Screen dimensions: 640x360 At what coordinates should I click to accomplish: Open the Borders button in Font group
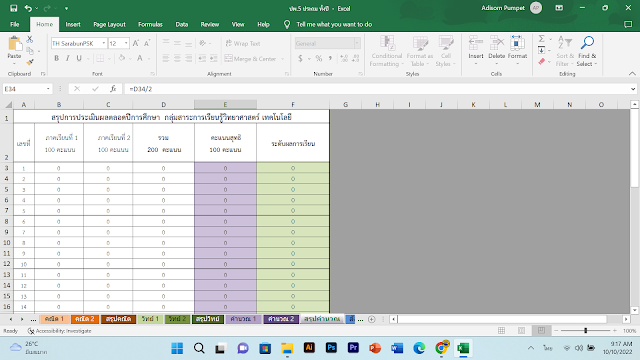100,58
